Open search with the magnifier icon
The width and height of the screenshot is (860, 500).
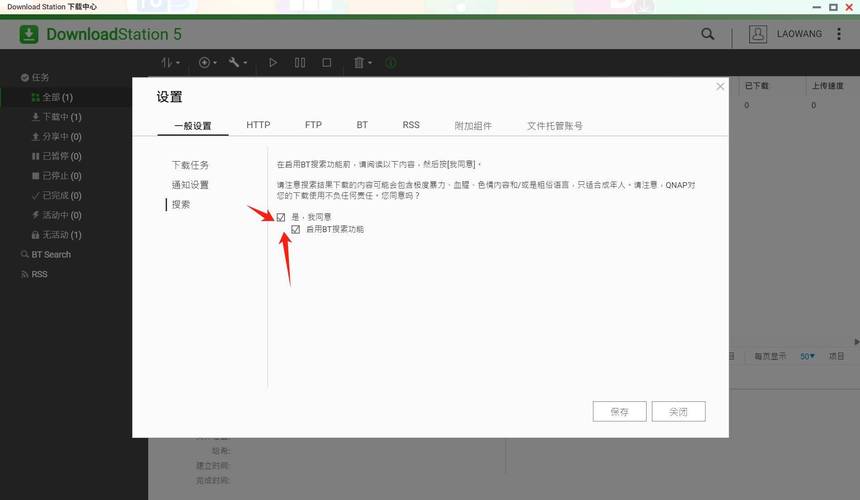[x=708, y=34]
